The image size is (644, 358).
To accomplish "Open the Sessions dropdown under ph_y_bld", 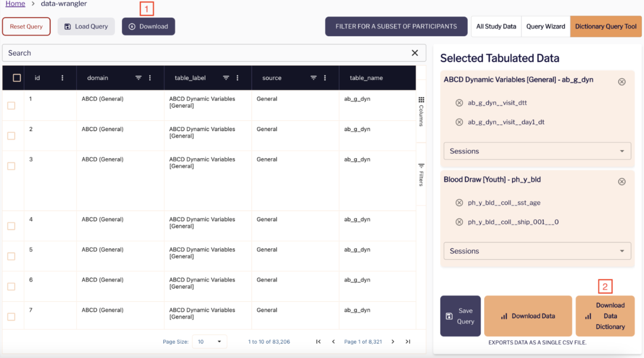I will tap(537, 251).
